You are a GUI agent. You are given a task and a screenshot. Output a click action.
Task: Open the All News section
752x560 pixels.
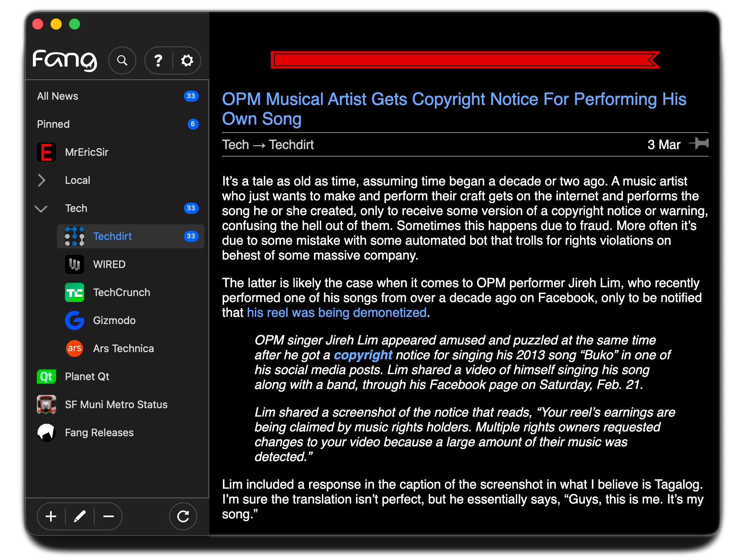(57, 96)
